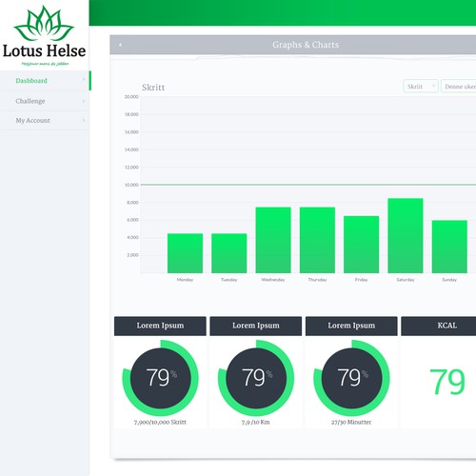This screenshot has height=476, width=476.
Task: Click the Lorem Ipsum header above Skritt gauge
Action: click(x=160, y=326)
